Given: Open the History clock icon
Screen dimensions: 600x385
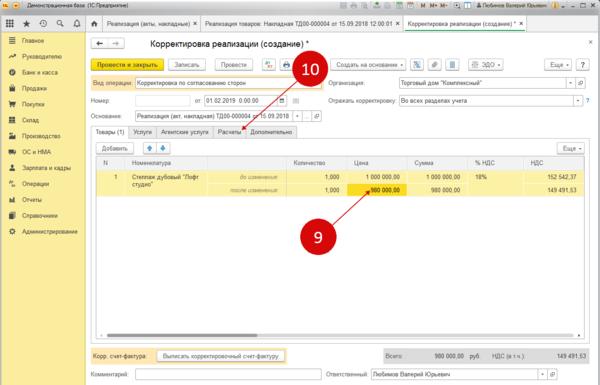Looking at the screenshot, I should pyautogui.click(x=43, y=24).
